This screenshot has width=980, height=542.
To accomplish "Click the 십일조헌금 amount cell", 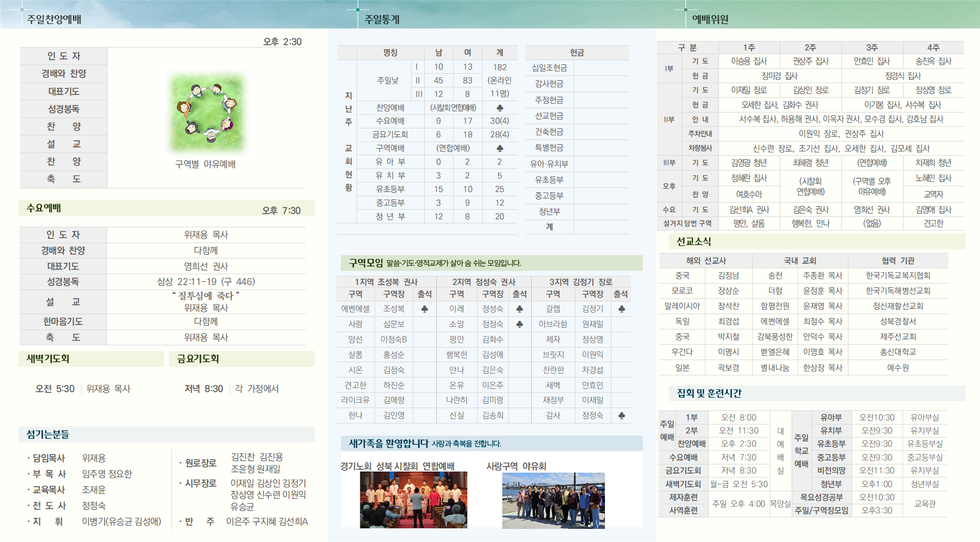I will 601,68.
